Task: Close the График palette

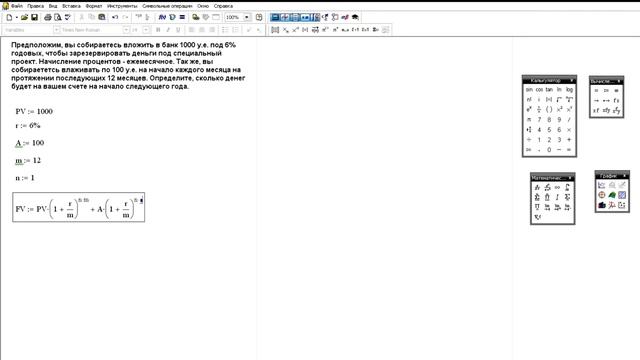Action: [624, 176]
